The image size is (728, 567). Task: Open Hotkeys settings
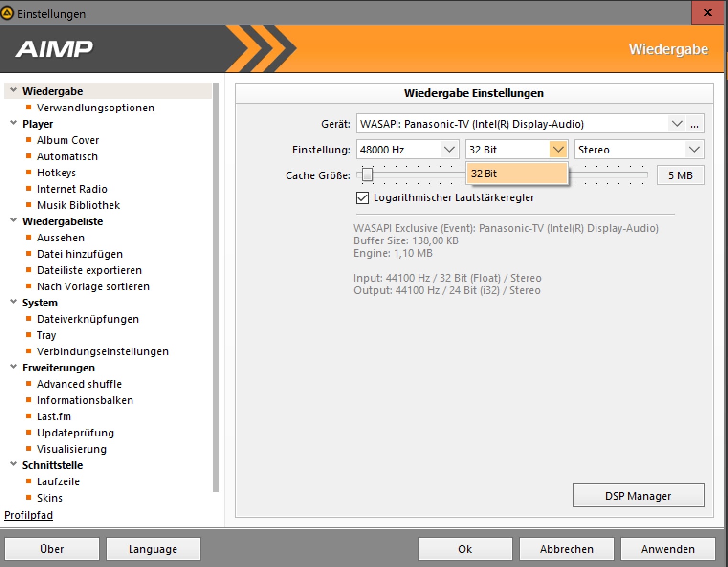tap(56, 173)
